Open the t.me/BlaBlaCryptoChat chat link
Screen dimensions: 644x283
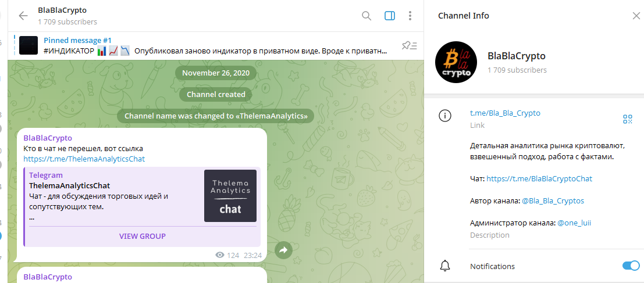539,179
